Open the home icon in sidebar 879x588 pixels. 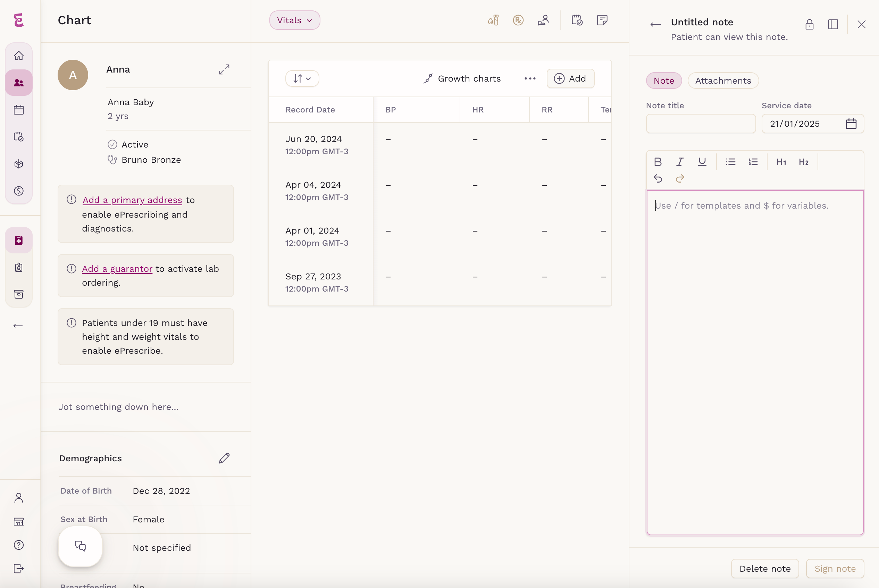pos(19,56)
